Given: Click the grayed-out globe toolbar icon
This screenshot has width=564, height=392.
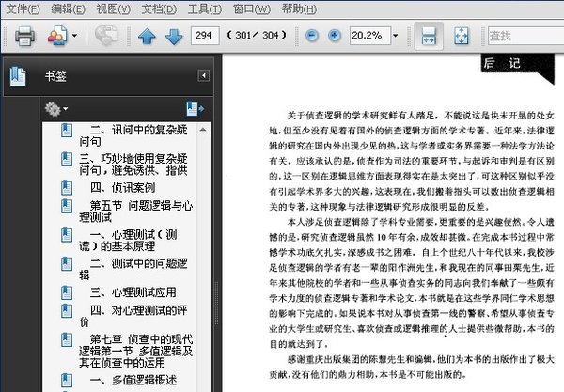Looking at the screenshot, I should coord(106,35).
